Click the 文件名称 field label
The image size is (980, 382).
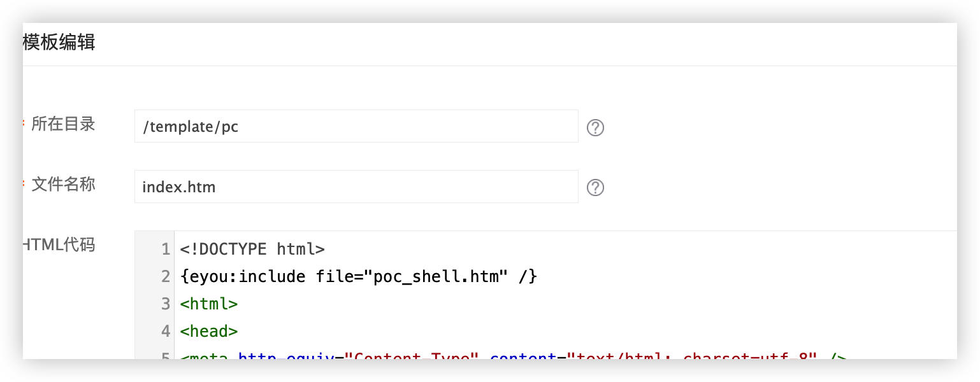pyautogui.click(x=63, y=185)
